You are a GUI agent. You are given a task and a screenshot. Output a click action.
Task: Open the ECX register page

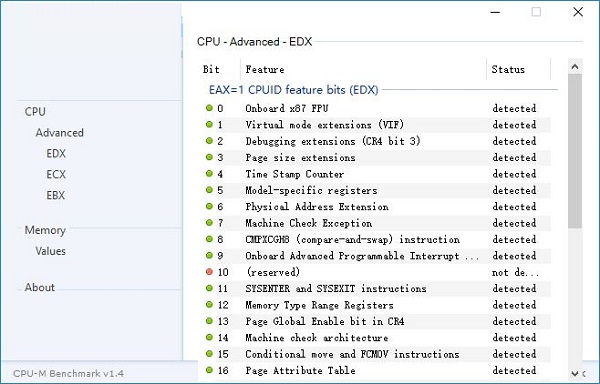tap(56, 174)
